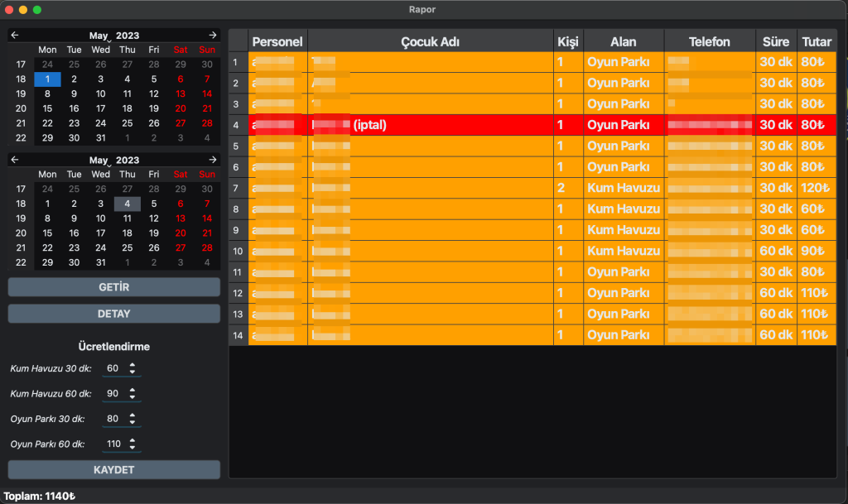Select May 4 in lower calendar
Screen dimensions: 848x504
(127, 204)
